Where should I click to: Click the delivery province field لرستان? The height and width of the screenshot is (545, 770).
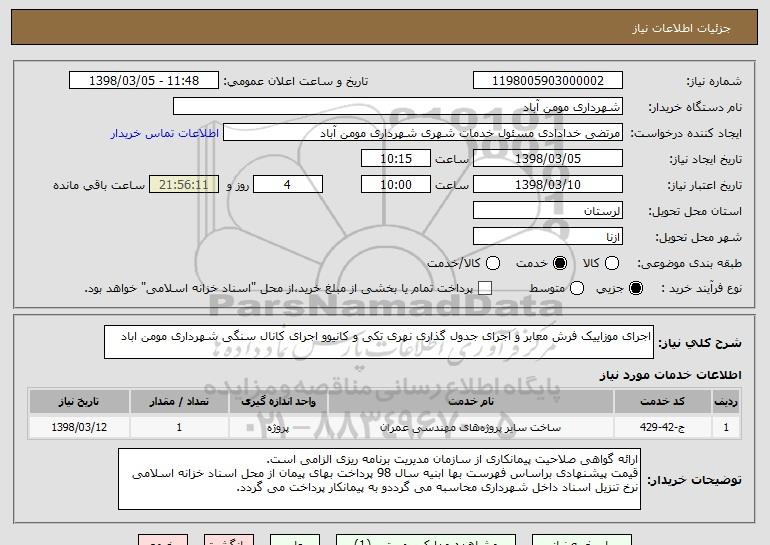[548, 211]
